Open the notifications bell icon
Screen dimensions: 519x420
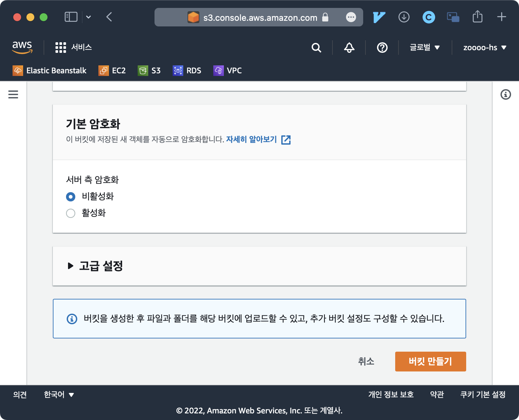pyautogui.click(x=349, y=48)
